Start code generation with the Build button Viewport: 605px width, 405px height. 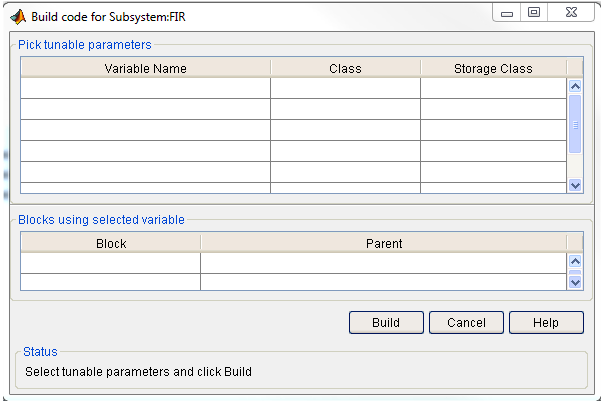point(386,322)
